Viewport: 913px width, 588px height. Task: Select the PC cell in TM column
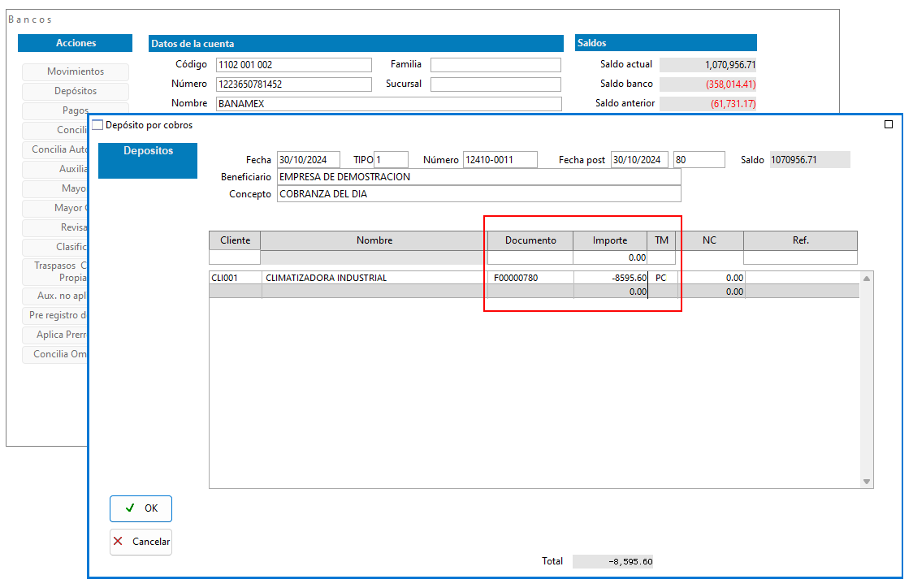coord(662,278)
